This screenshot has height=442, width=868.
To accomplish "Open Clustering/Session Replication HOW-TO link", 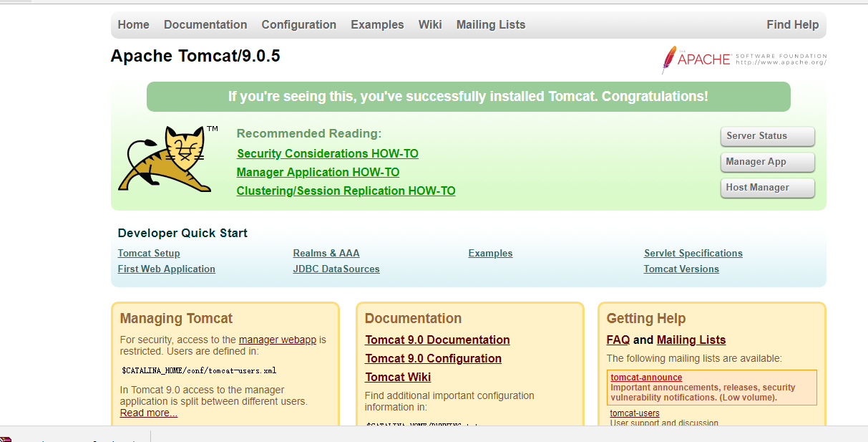I will [346, 191].
